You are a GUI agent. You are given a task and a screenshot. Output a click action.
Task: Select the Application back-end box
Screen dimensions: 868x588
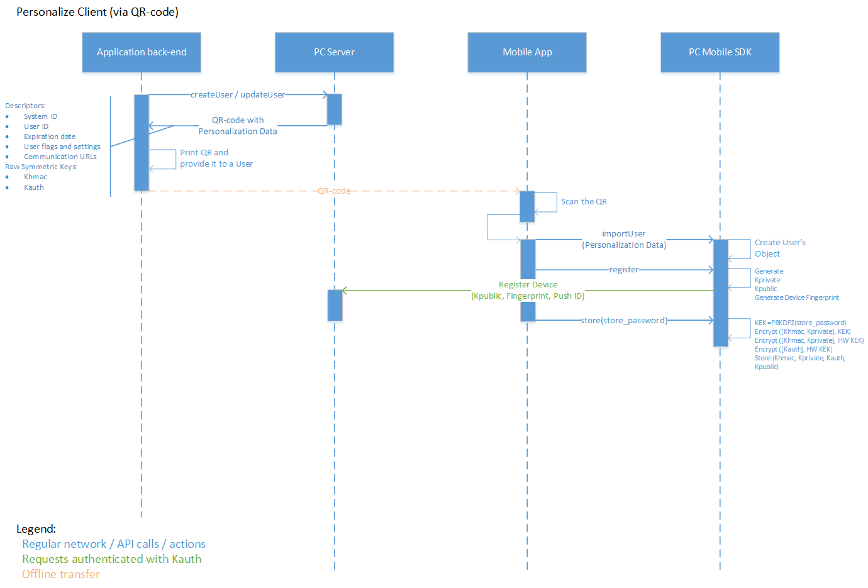pos(142,52)
